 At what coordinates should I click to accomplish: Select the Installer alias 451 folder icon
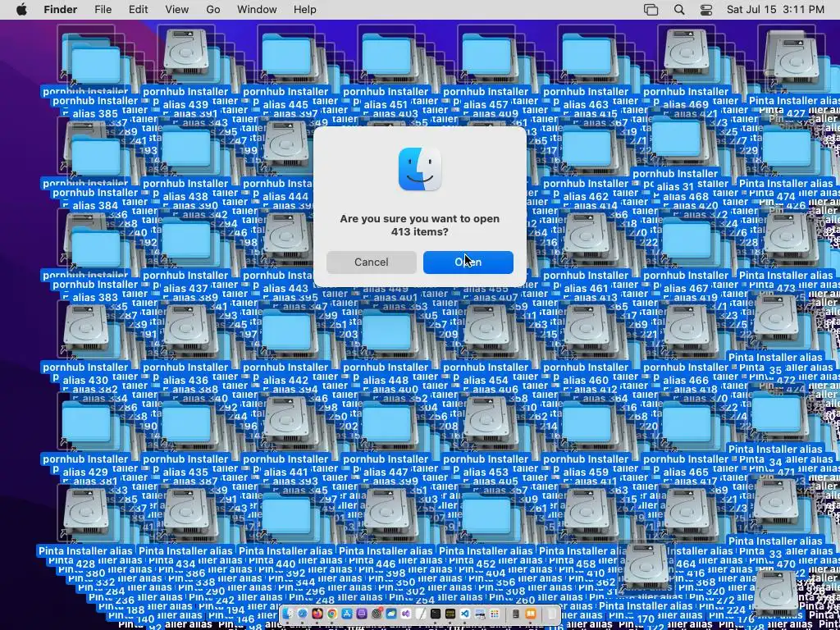tap(386, 56)
